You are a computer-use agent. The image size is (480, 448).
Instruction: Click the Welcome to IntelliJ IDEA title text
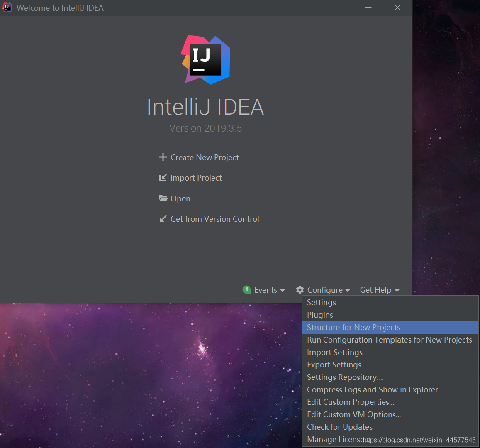pos(60,8)
